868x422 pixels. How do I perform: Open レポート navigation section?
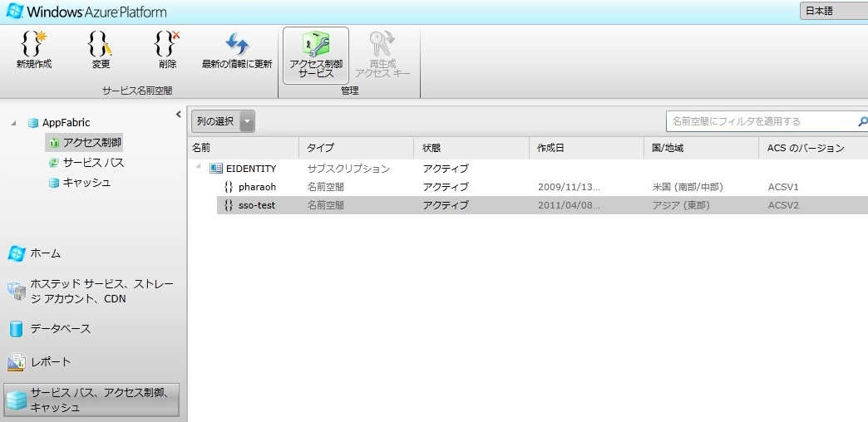click(51, 361)
